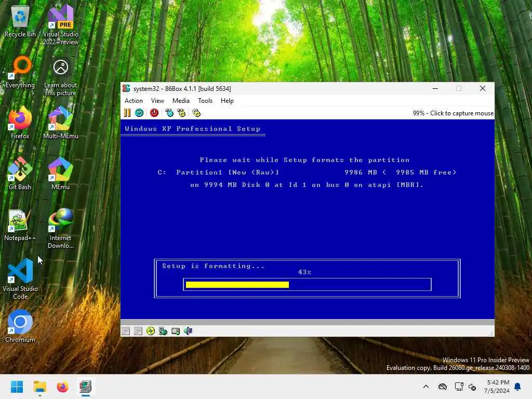532x399 pixels.
Task: Select the Git Bash desktop shortcut
Action: point(20,175)
